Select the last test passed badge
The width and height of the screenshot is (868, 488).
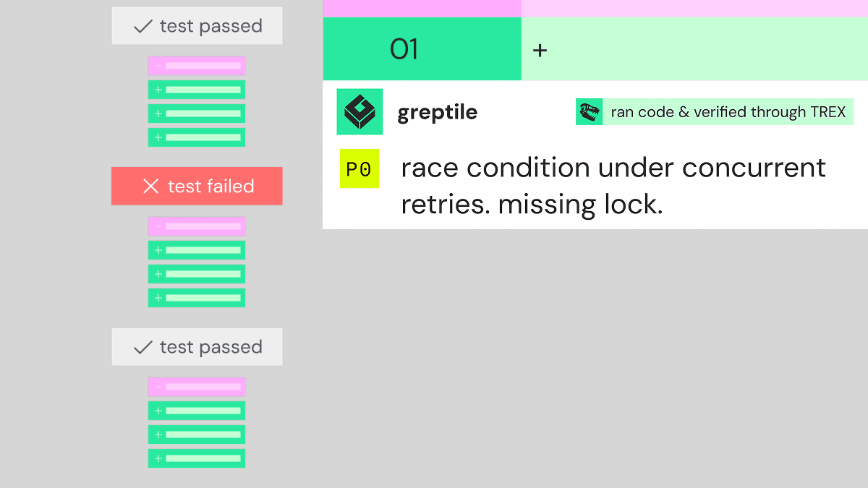(x=197, y=347)
